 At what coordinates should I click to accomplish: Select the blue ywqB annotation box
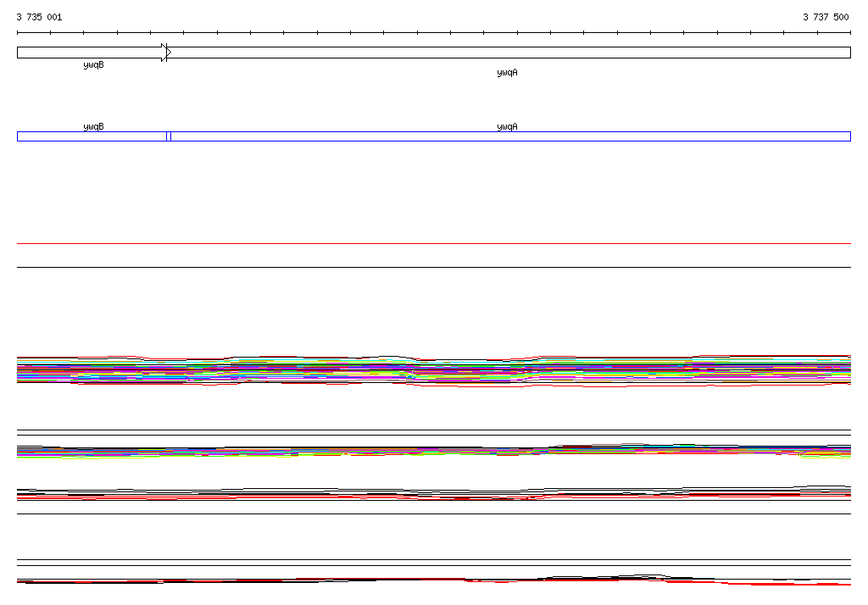pos(92,136)
